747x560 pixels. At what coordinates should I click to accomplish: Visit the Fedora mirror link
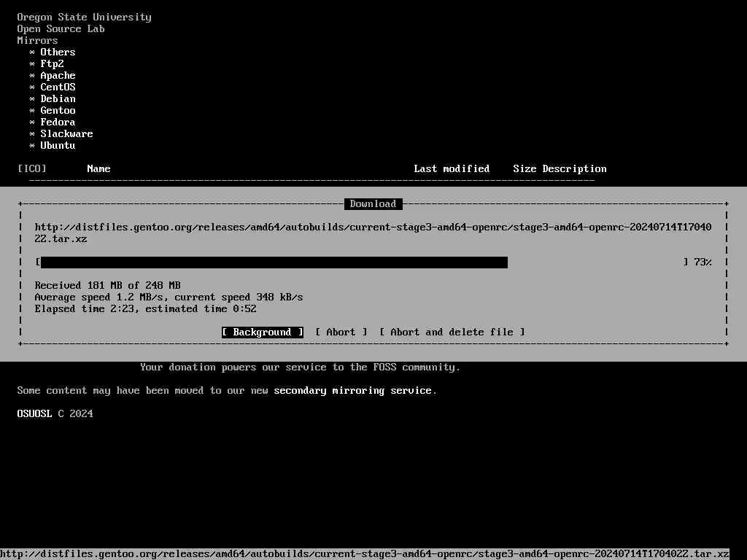tap(58, 122)
